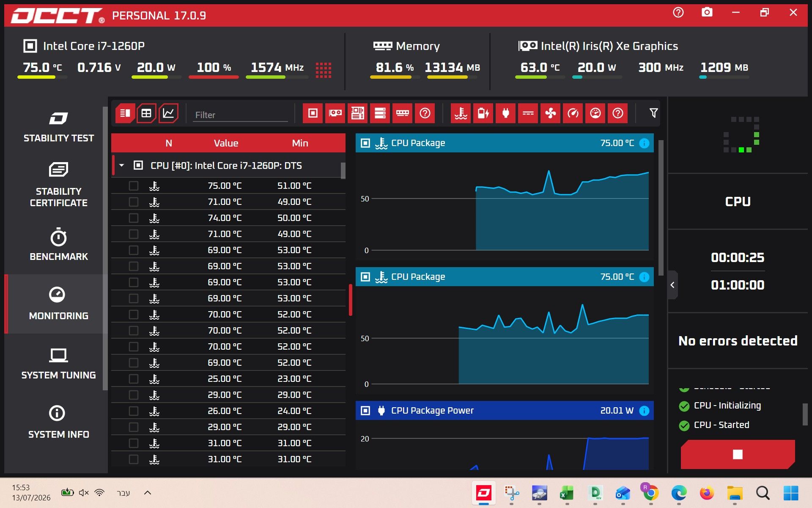The height and width of the screenshot is (508, 812).
Task: Open the System Info section
Action: pyautogui.click(x=58, y=422)
